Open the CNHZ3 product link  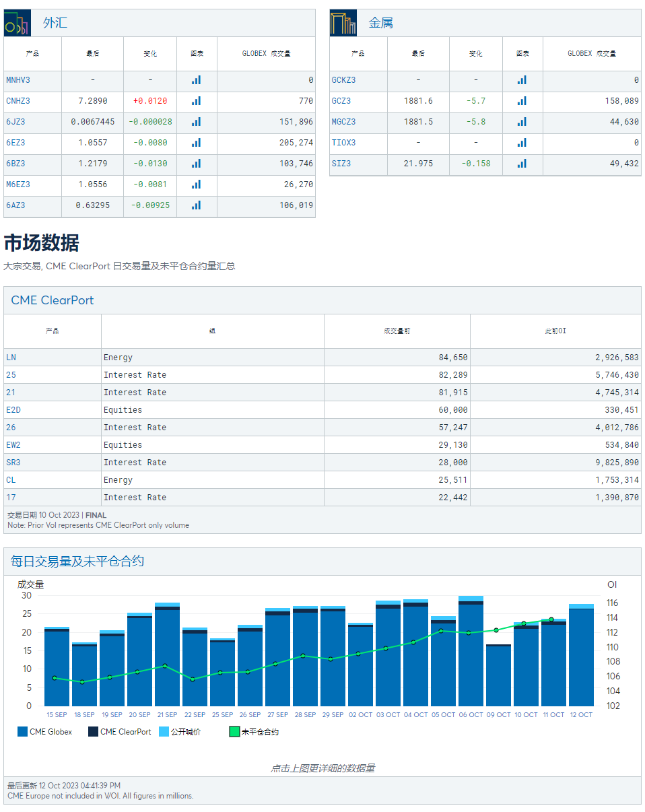click(18, 101)
